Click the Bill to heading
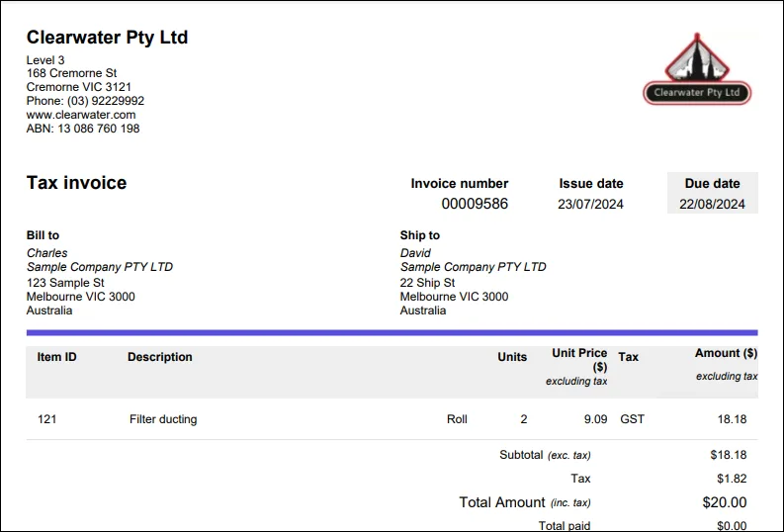Viewport: 784px width, 532px height. pos(43,235)
